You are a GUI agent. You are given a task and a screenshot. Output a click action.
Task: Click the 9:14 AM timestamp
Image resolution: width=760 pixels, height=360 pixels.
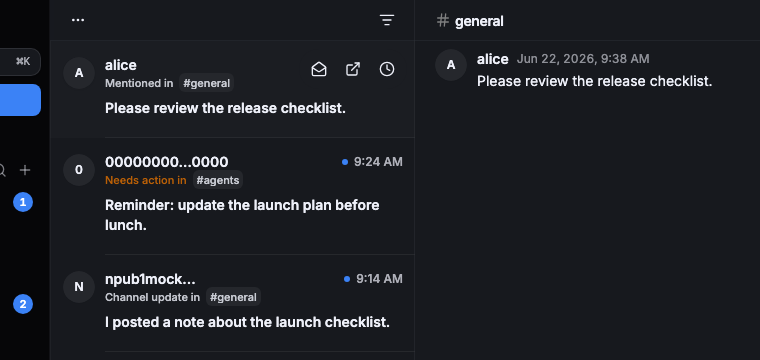coord(380,279)
